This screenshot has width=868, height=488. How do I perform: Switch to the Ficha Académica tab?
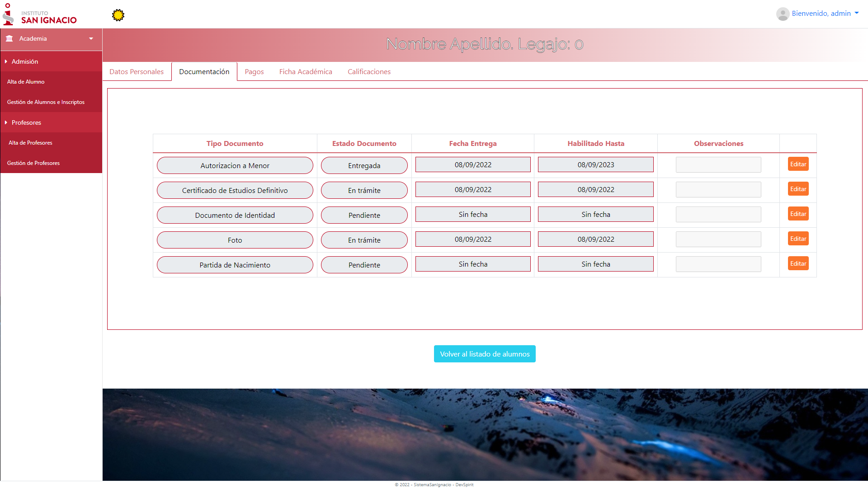(306, 71)
